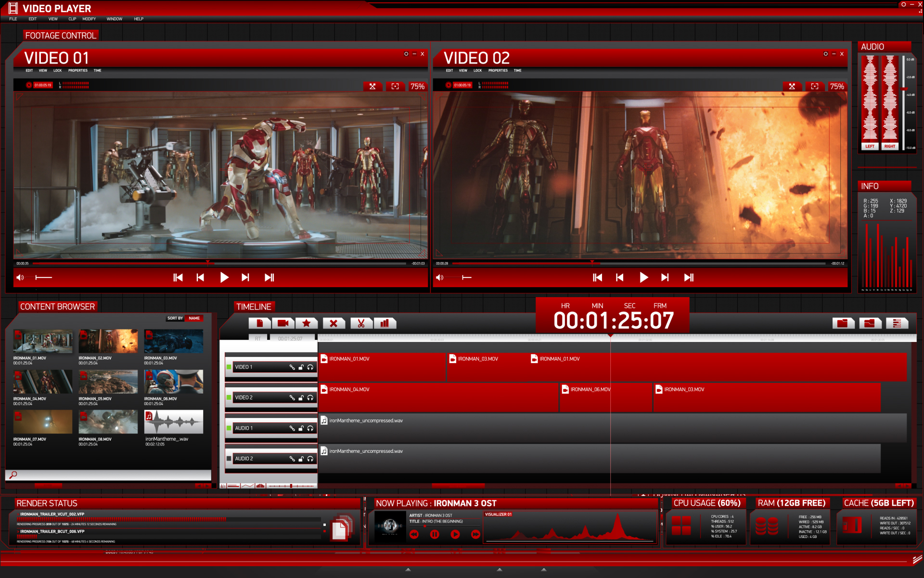Click the Timeline zoom slider at bottom left
Screen dimensions: 924x578
coord(291,486)
